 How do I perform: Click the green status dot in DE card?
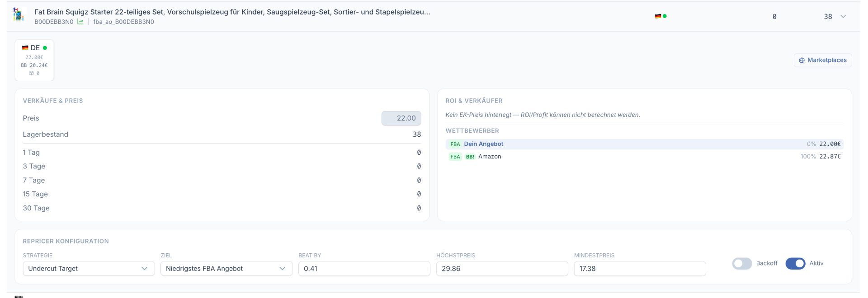(45, 48)
